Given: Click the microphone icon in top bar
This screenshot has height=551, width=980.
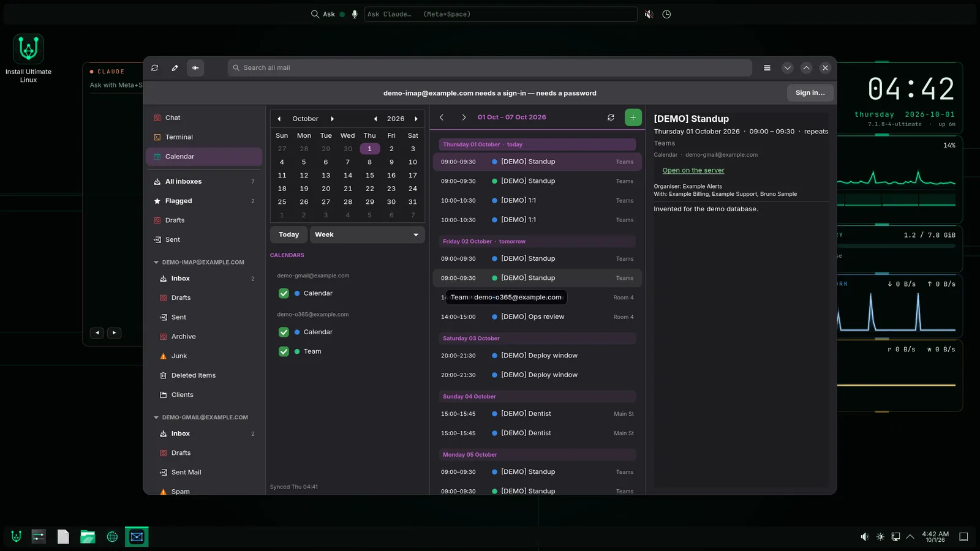Looking at the screenshot, I should [x=355, y=14].
